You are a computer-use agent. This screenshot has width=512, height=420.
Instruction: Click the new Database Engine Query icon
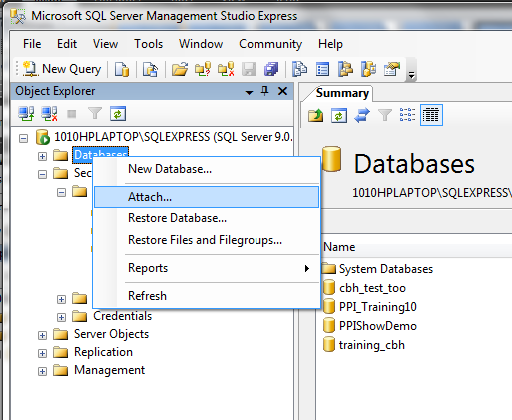(x=122, y=69)
